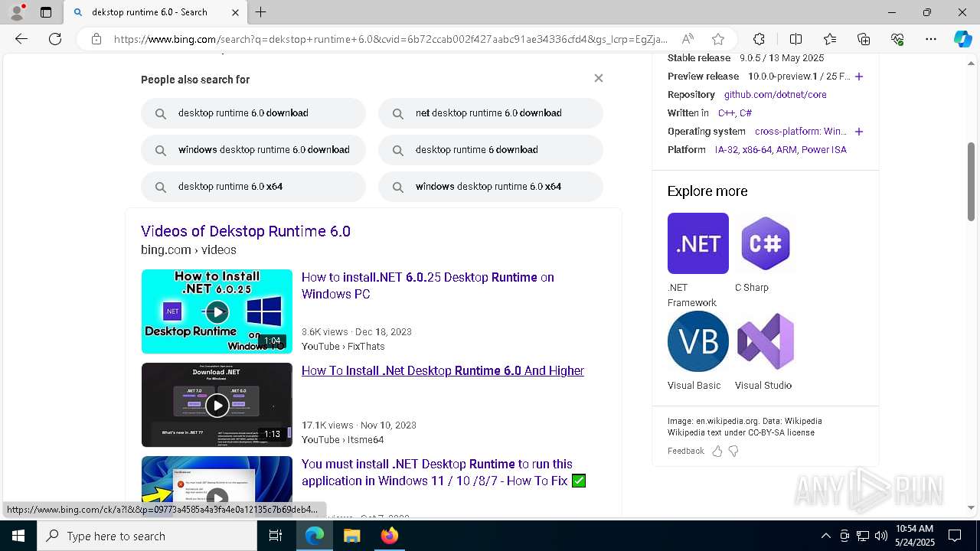Open volume control in tray
Viewport: 980px width, 551px height.
(881, 536)
